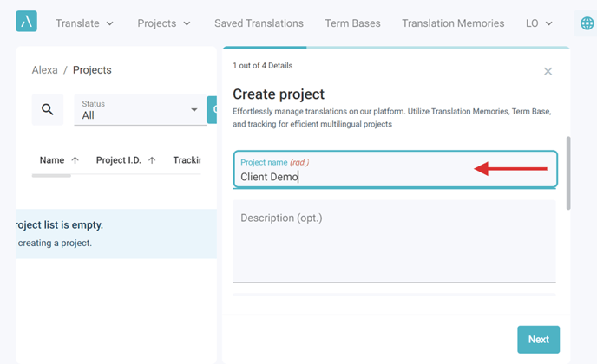597x364 pixels.
Task: Click the Next button
Action: (x=538, y=339)
